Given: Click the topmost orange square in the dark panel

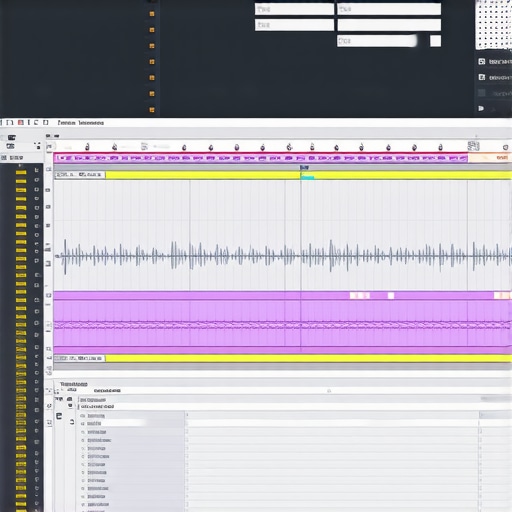Looking at the screenshot, I should pyautogui.click(x=152, y=14).
